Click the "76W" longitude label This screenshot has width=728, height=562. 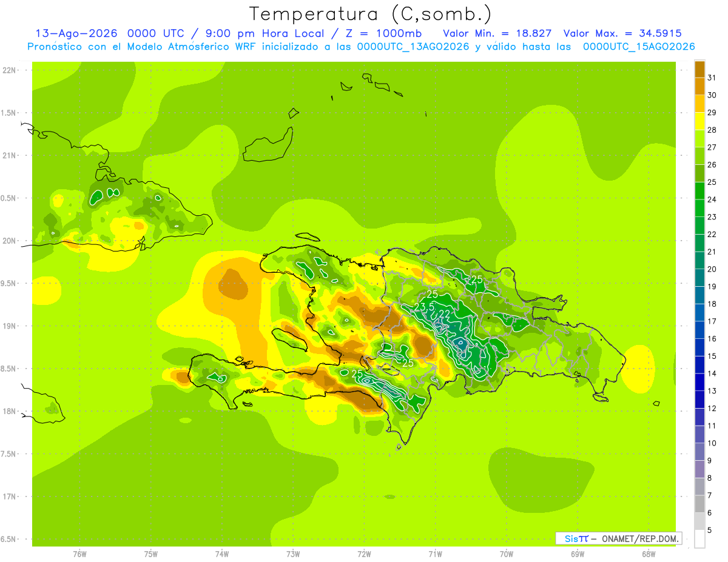(79, 554)
